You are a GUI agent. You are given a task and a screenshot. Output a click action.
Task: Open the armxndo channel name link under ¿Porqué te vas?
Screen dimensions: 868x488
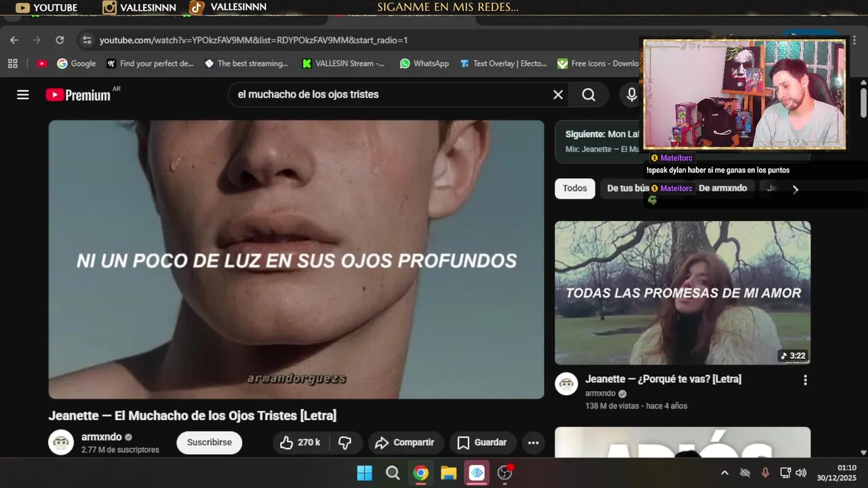click(x=600, y=394)
